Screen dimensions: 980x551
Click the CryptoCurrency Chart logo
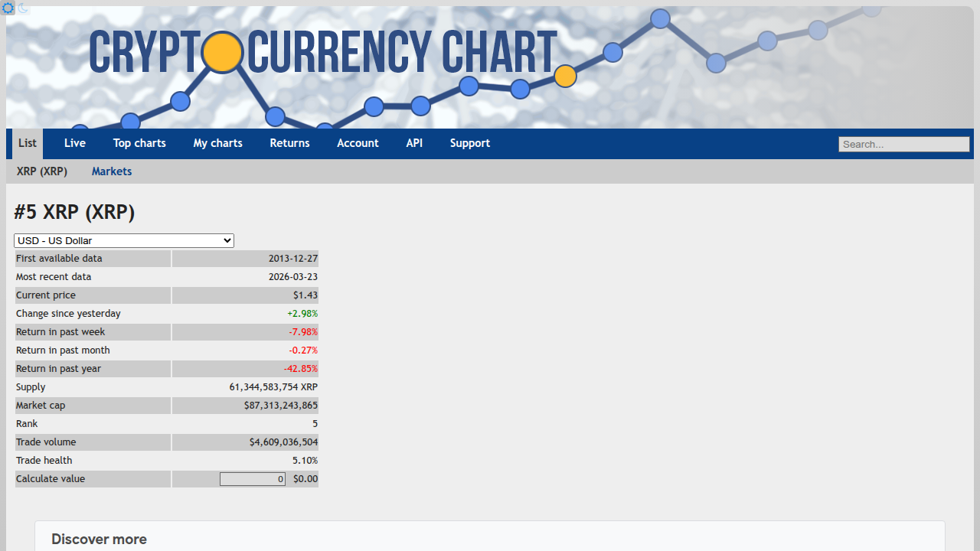[x=322, y=52]
